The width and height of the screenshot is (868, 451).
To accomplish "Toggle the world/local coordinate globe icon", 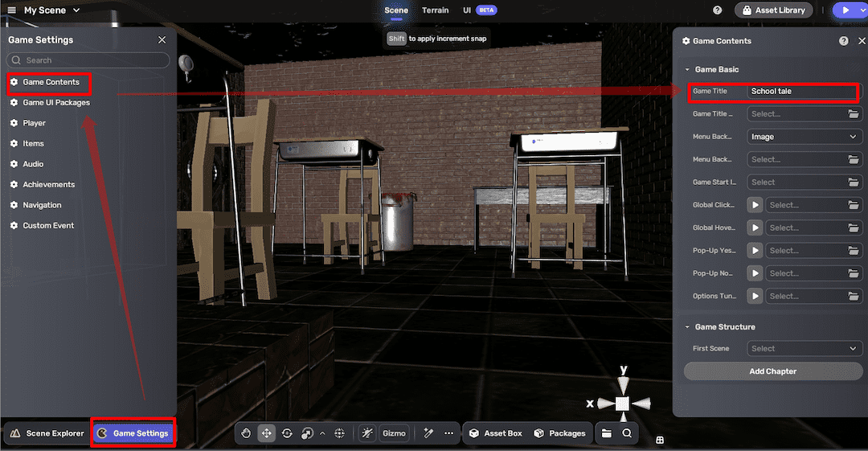I will point(339,433).
